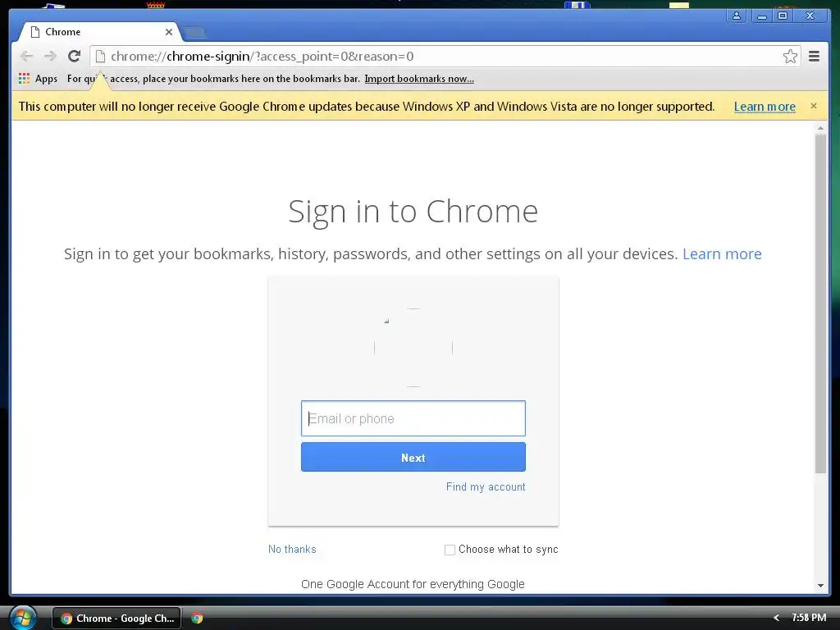Select Chrome - Google Chrome taskbar button
Screen dimensions: 840x630
[116, 619]
